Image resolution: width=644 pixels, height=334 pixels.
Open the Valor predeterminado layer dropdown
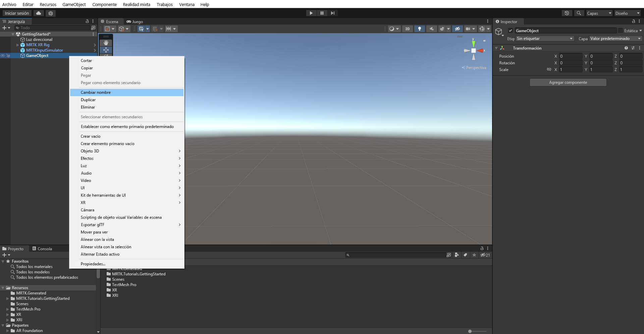616,39
